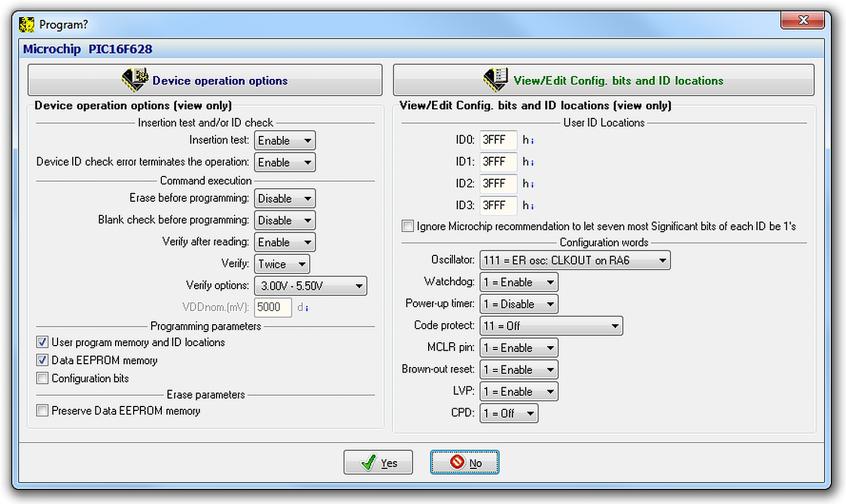This screenshot has height=504, width=846.
Task: Click the chip icon in Device operation options
Action: pyautogui.click(x=134, y=79)
